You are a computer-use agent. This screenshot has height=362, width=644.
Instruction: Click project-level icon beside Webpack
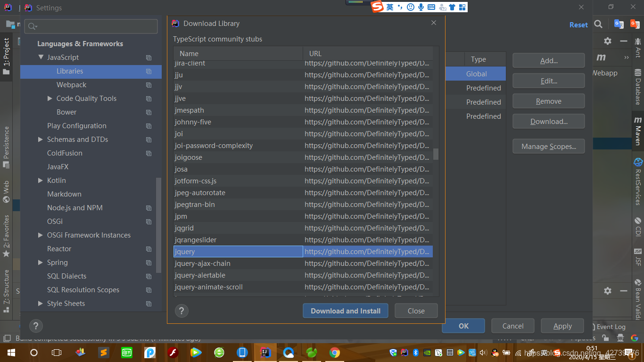pos(149,85)
